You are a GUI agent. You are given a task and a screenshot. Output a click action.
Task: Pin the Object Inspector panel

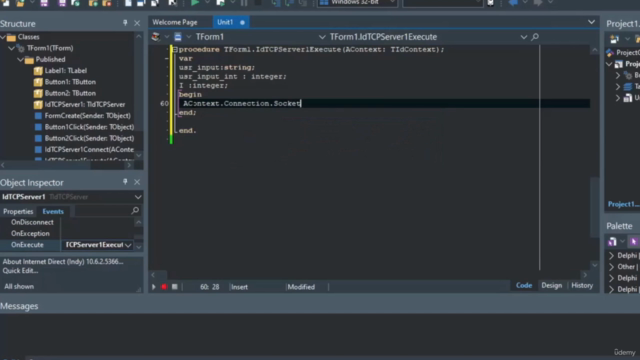tap(125, 182)
